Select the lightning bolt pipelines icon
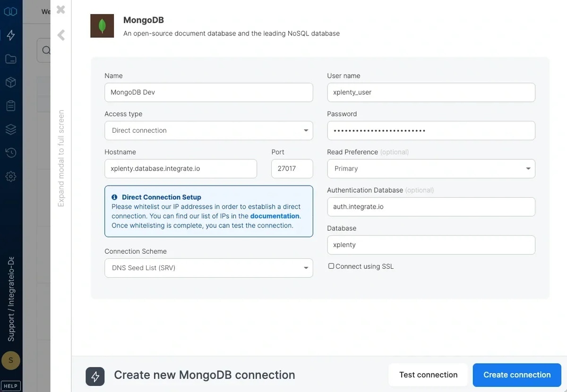This screenshot has height=392, width=567. pos(10,34)
